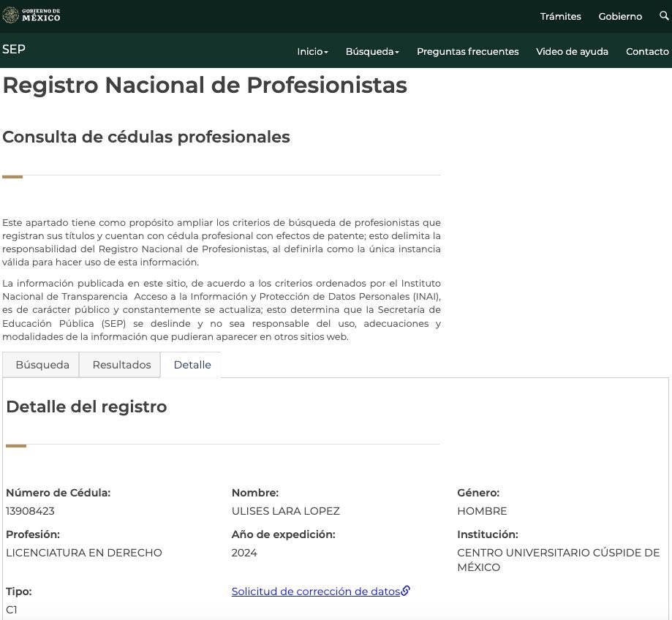672x620 pixels.
Task: Click the Tipo value C1
Action: (12, 610)
